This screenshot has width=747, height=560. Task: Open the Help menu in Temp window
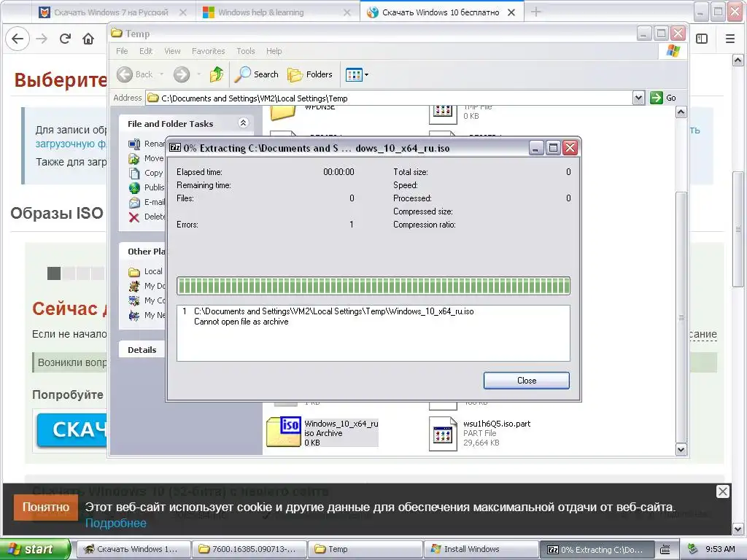pyautogui.click(x=274, y=51)
